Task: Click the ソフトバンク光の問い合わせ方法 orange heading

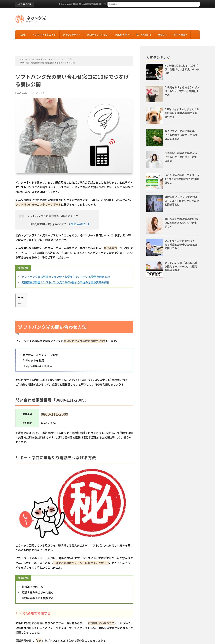Action: click(x=74, y=327)
